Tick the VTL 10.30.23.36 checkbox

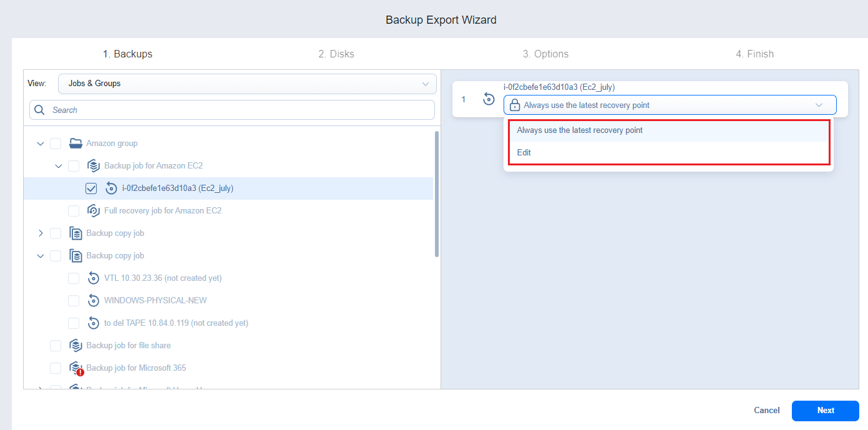74,278
